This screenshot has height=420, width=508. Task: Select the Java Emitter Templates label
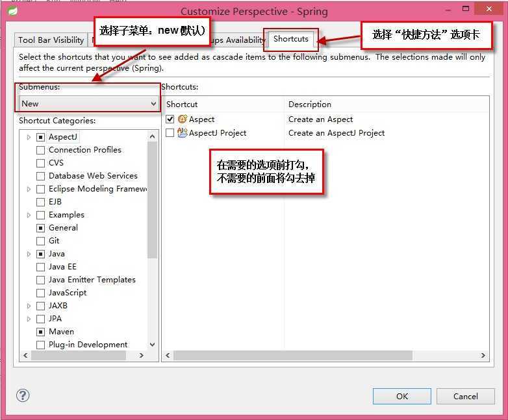point(92,280)
